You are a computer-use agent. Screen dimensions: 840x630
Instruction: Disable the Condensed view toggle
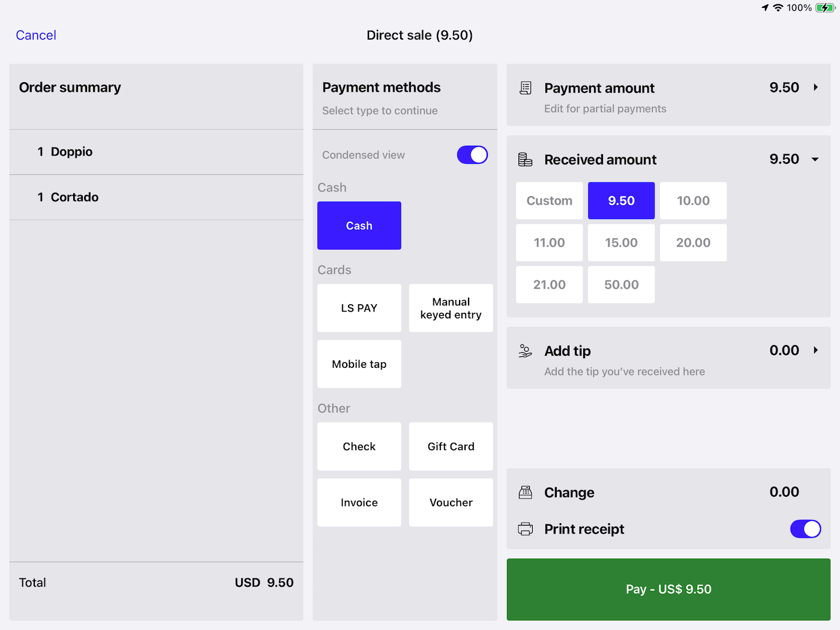click(472, 155)
